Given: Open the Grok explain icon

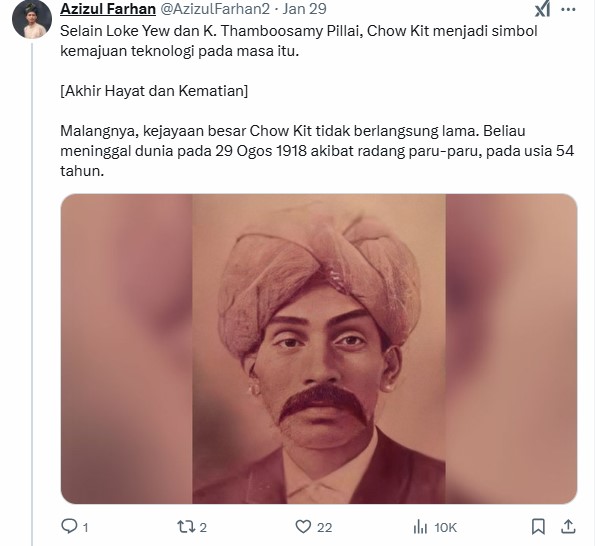Looking at the screenshot, I should (x=543, y=9).
